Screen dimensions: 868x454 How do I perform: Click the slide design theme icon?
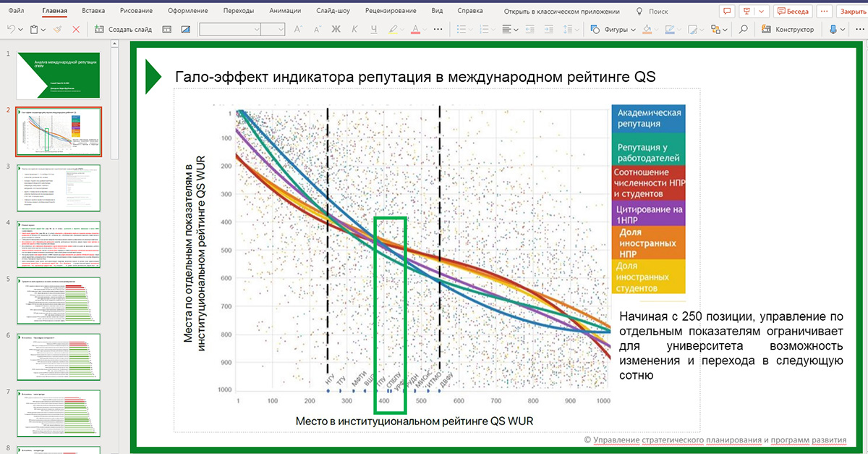(x=185, y=30)
